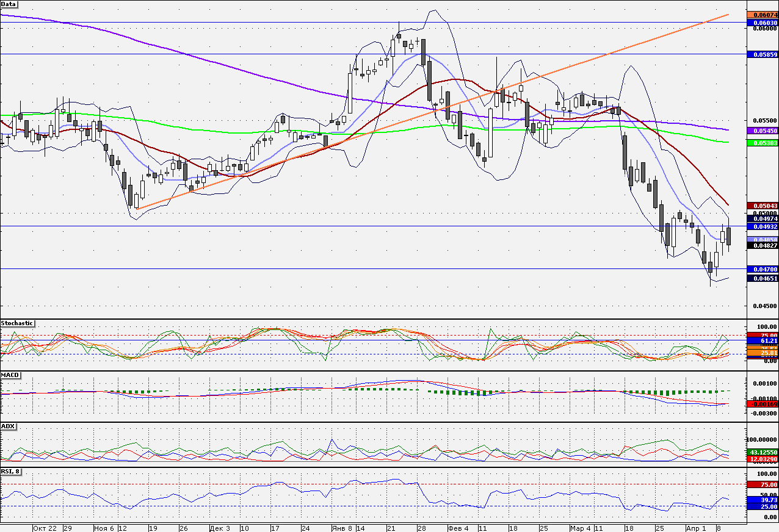779x532 pixels.
Task: Click the "Апр 1" date label
Action: click(x=695, y=528)
